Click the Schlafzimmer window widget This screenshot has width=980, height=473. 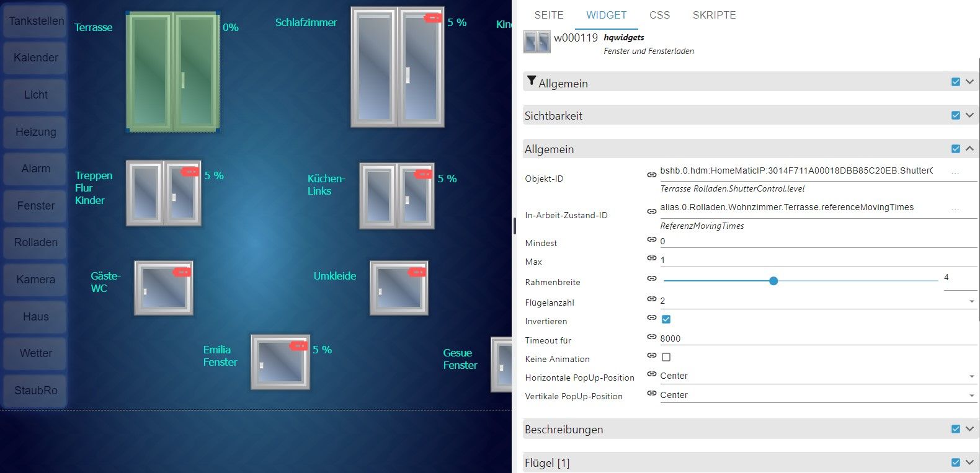tap(397, 67)
